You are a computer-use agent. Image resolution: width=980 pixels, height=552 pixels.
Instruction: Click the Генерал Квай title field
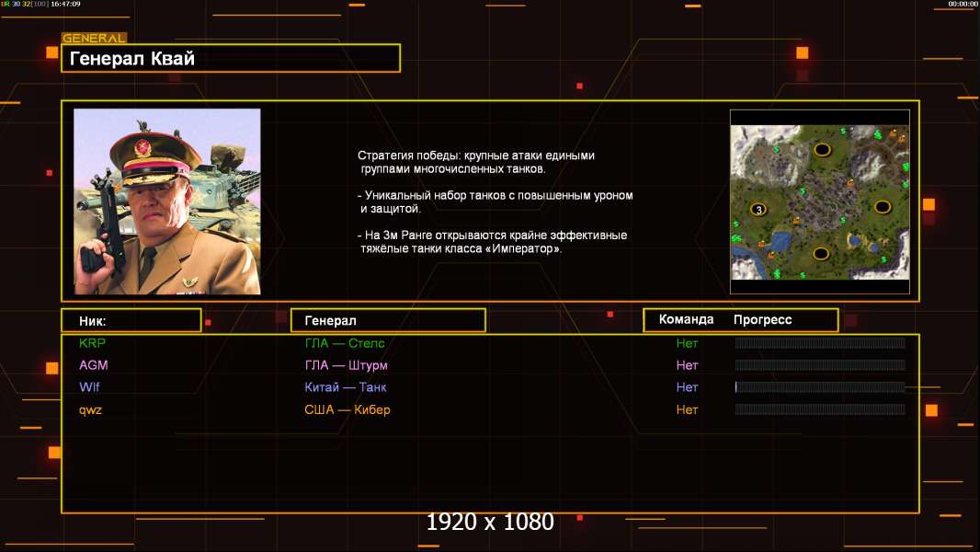point(231,58)
